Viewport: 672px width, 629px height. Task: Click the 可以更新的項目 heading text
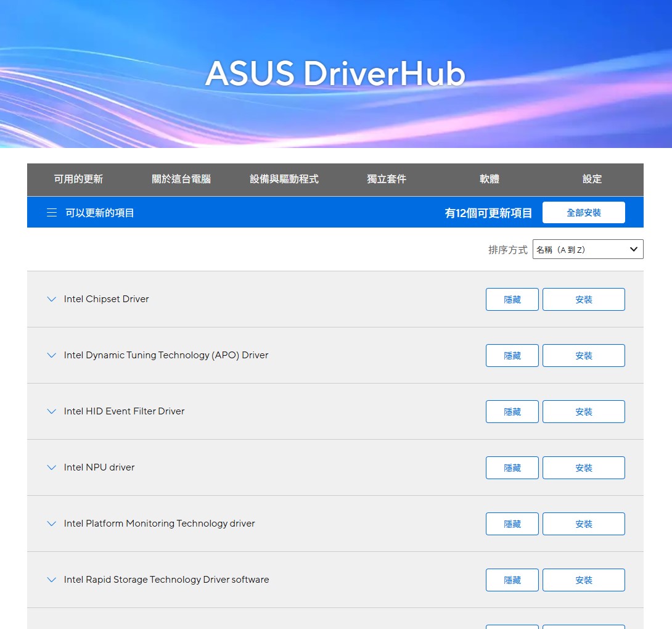click(x=99, y=213)
